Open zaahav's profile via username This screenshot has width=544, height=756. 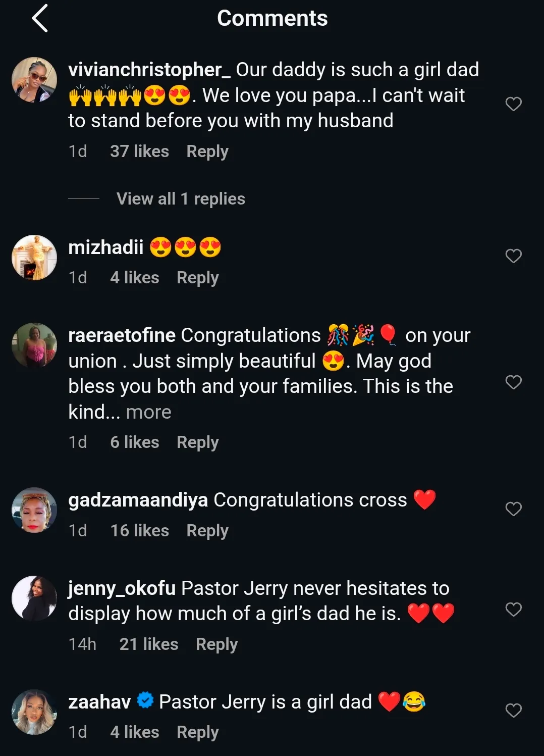coord(99,702)
